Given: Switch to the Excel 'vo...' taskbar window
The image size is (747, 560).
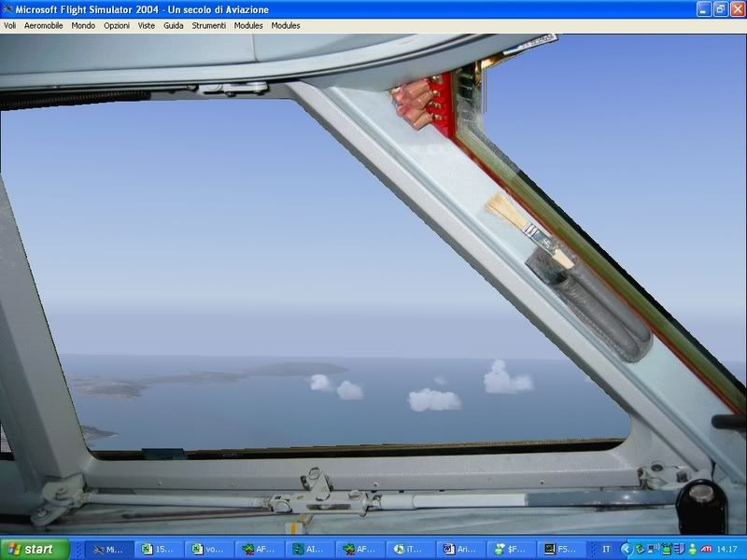Looking at the screenshot, I should click(208, 549).
